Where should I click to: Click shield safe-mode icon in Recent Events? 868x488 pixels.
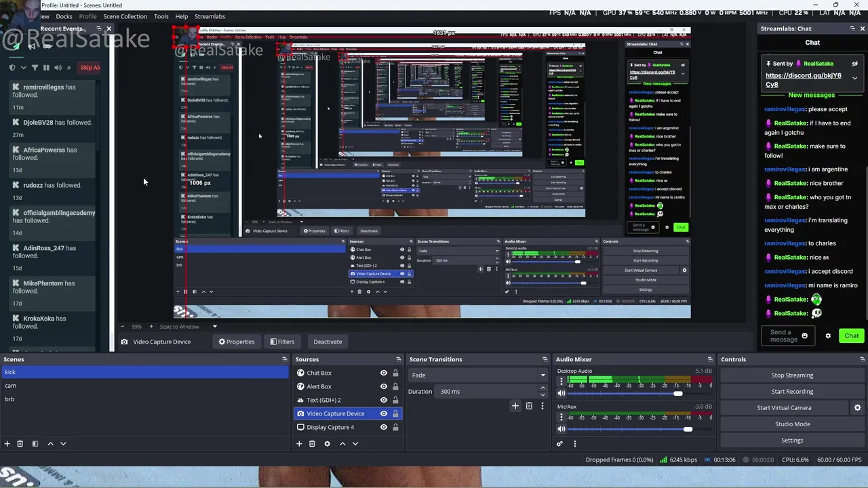[x=12, y=67]
